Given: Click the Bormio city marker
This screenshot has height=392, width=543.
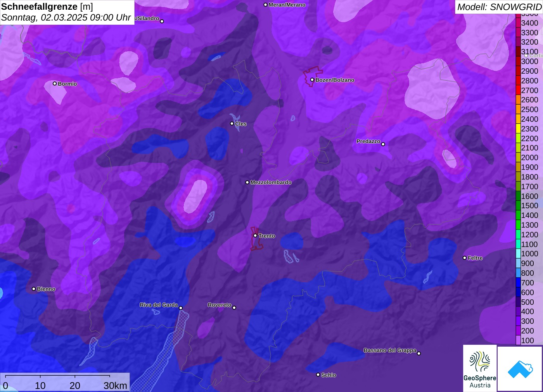Looking at the screenshot, I should click(x=55, y=83).
